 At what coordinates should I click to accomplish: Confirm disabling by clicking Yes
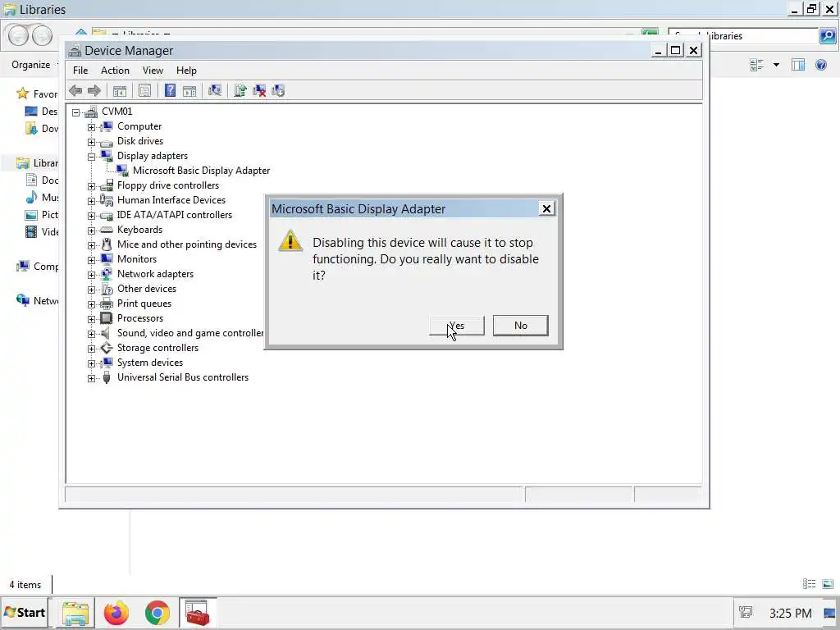[x=457, y=325]
